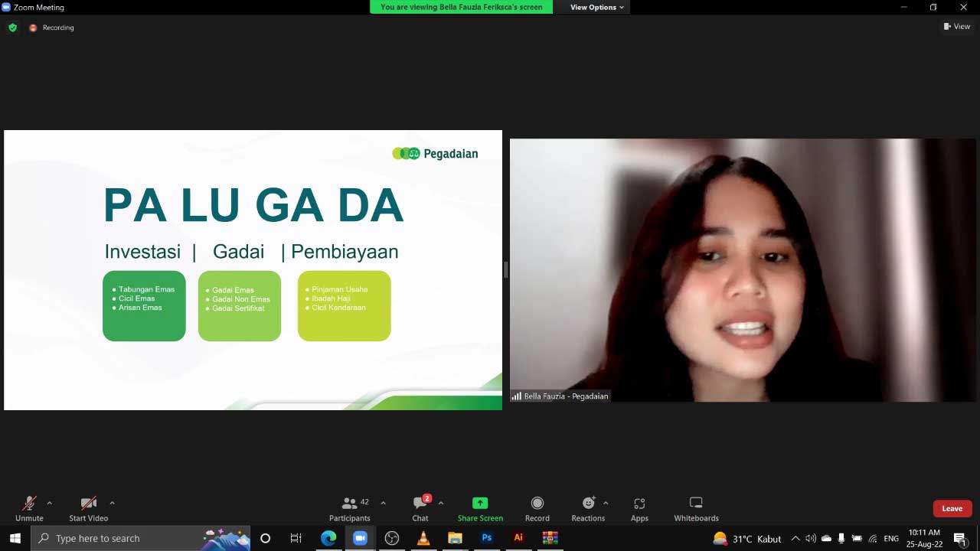Expand video options arrow beside Start Video
The height and width of the screenshot is (551, 980).
pyautogui.click(x=112, y=503)
